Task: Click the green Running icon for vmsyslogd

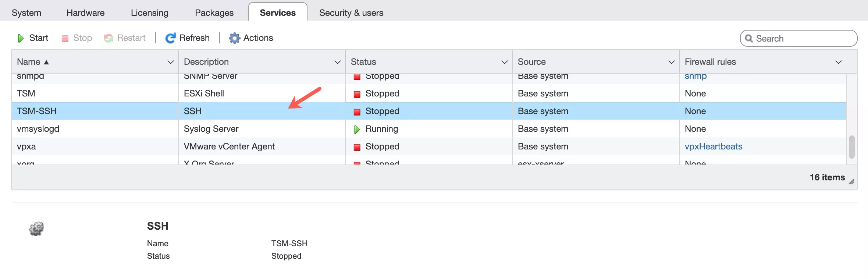Action: point(357,129)
